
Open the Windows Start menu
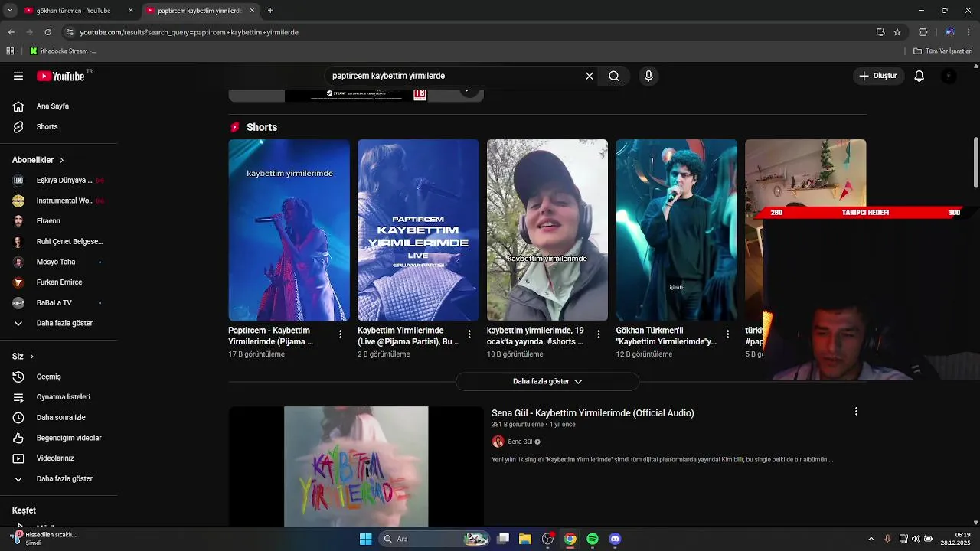click(x=366, y=539)
